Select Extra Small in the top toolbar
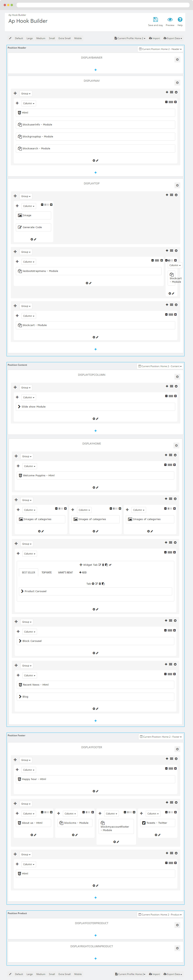 (x=64, y=38)
